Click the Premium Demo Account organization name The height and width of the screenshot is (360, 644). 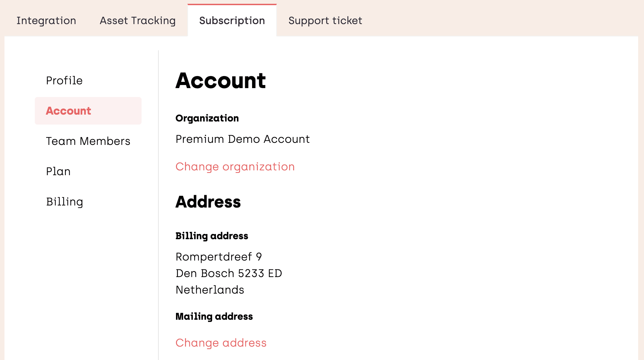coord(242,139)
